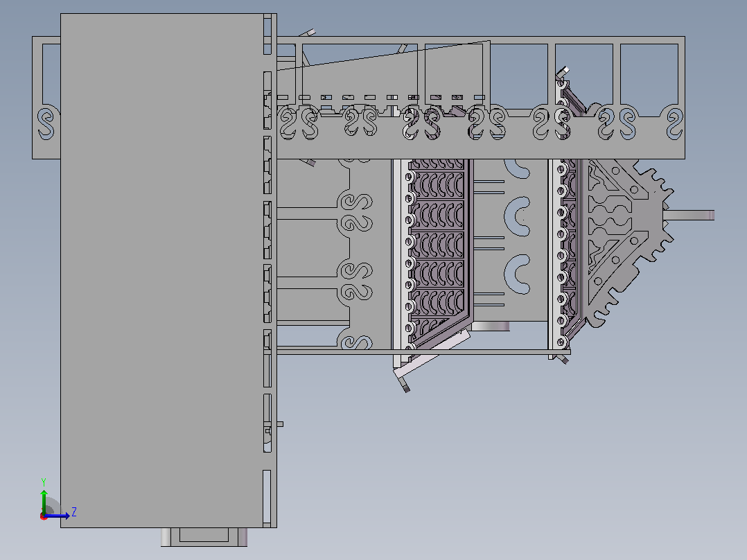The height and width of the screenshot is (560, 747).
Task: Pick the small tilted tab above the top beam
Action: pos(308,33)
